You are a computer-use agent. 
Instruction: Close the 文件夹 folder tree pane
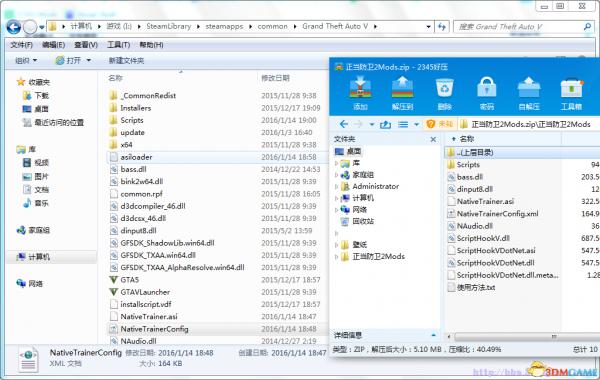[433, 139]
